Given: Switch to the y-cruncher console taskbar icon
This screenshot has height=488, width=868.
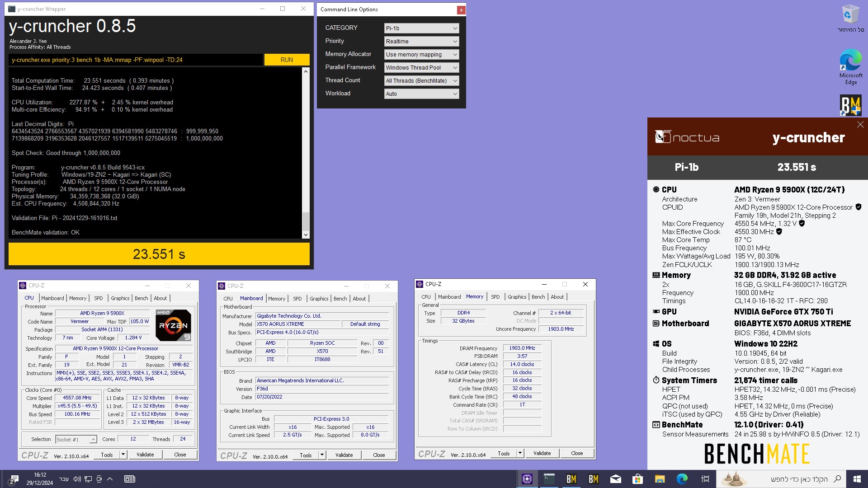Looking at the screenshot, I should (x=549, y=479).
